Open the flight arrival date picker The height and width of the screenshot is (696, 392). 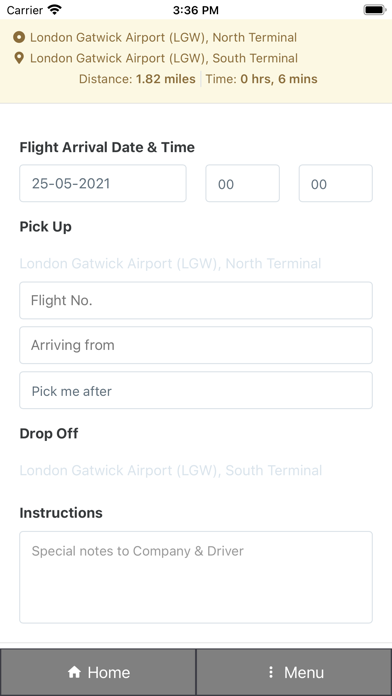(103, 183)
